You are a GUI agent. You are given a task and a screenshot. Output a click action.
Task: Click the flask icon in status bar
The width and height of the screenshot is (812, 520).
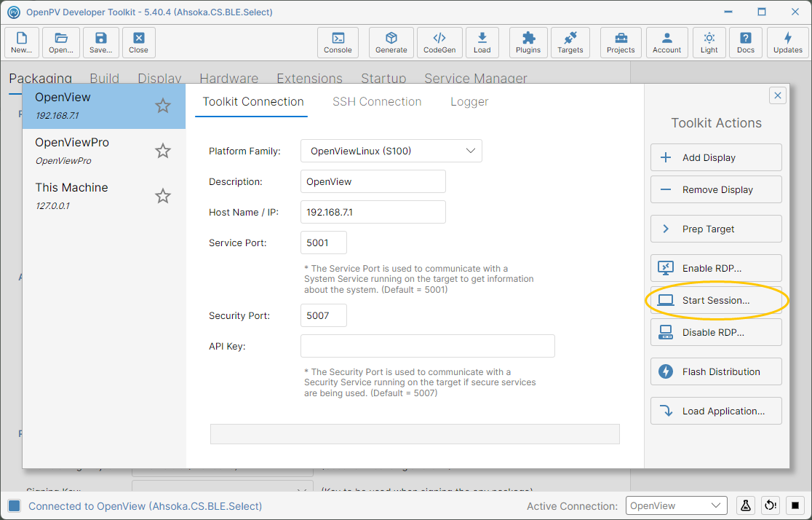745,505
